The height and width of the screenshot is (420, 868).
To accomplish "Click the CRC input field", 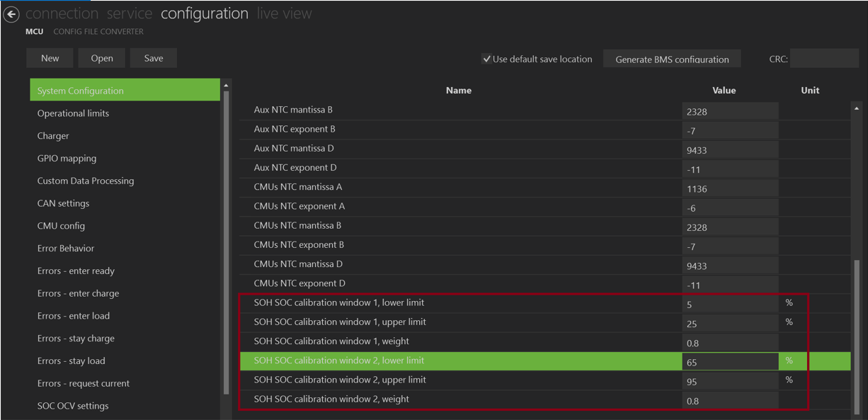I will (823, 59).
